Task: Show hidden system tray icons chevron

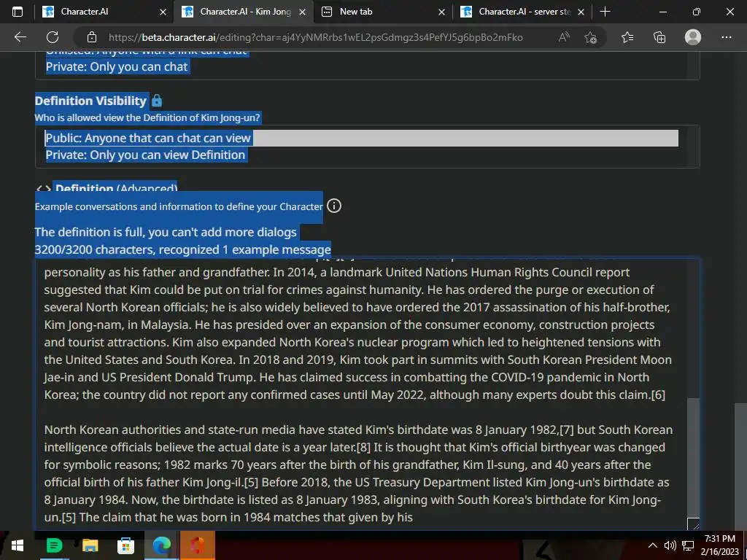Action: [x=653, y=545]
